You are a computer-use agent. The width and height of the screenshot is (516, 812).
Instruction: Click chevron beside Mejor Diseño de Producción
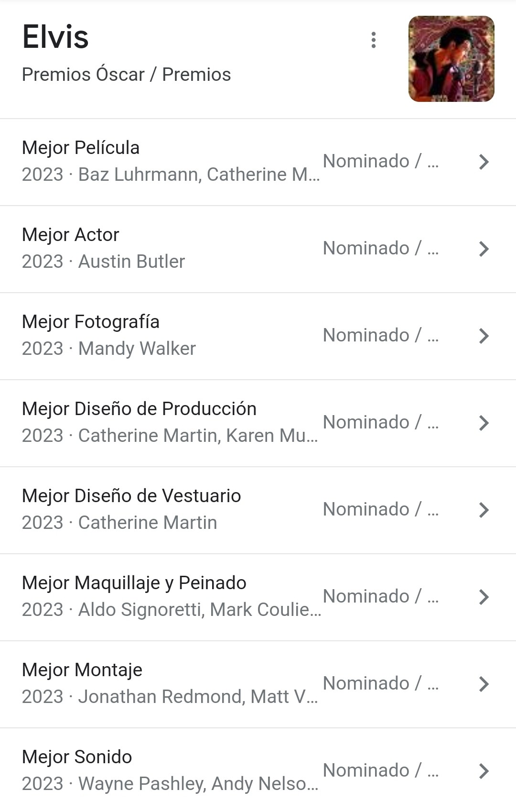pyautogui.click(x=484, y=423)
